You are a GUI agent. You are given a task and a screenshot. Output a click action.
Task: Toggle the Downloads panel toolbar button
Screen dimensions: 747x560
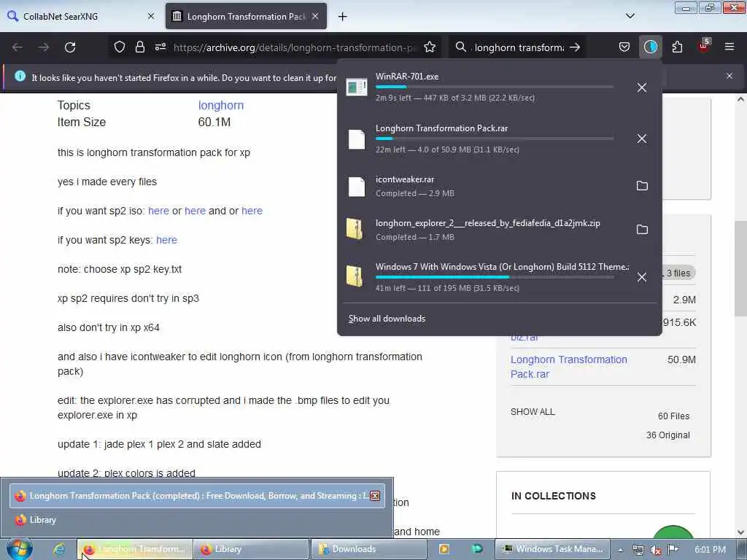pos(650,47)
